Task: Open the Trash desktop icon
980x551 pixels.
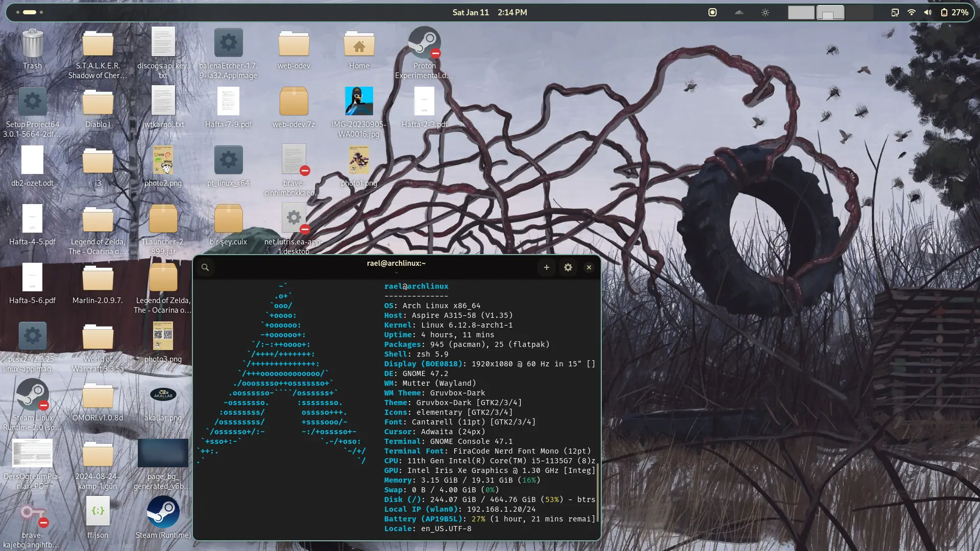Action: [x=33, y=43]
